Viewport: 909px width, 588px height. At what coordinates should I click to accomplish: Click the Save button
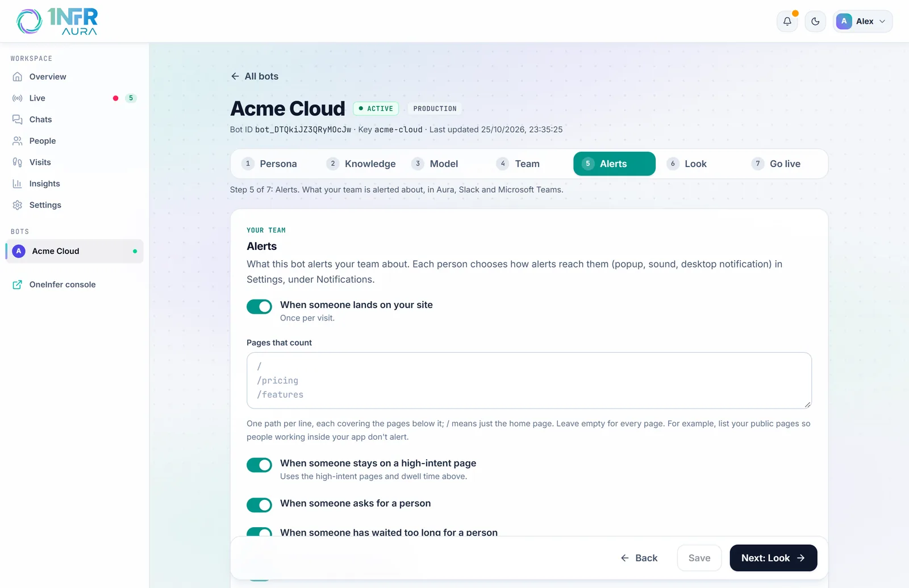pos(699,558)
